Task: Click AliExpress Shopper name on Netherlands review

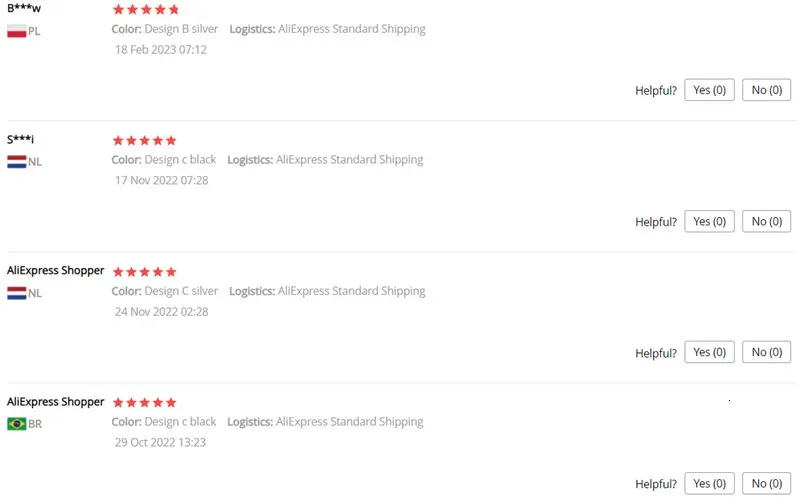Action: coord(56,270)
